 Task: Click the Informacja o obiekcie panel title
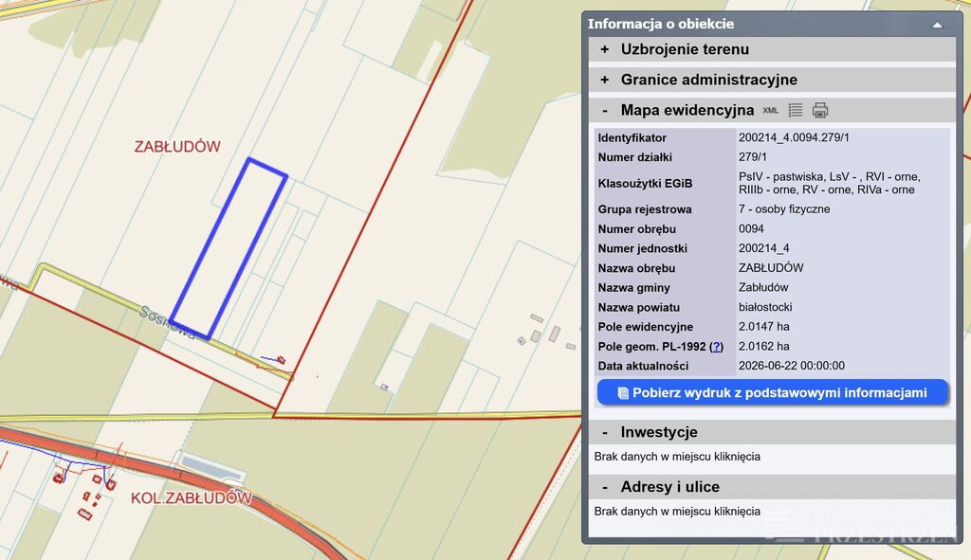coord(661,24)
